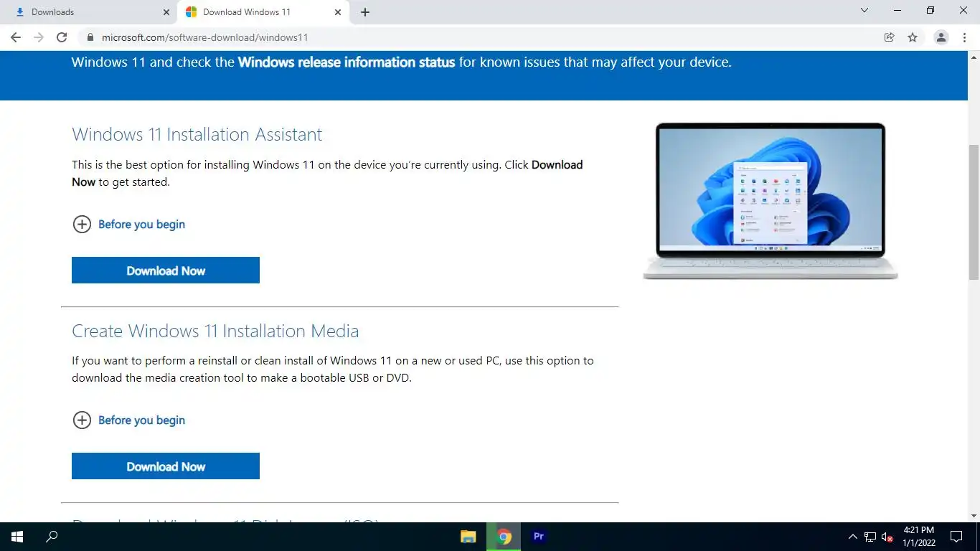Open network status tray icon
980x551 pixels.
870,537
